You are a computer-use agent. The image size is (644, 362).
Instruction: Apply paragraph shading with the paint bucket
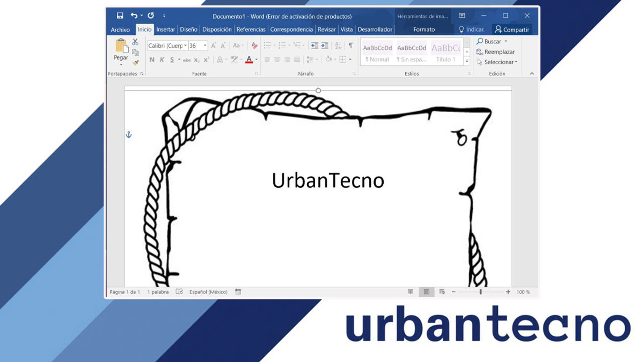pos(328,59)
